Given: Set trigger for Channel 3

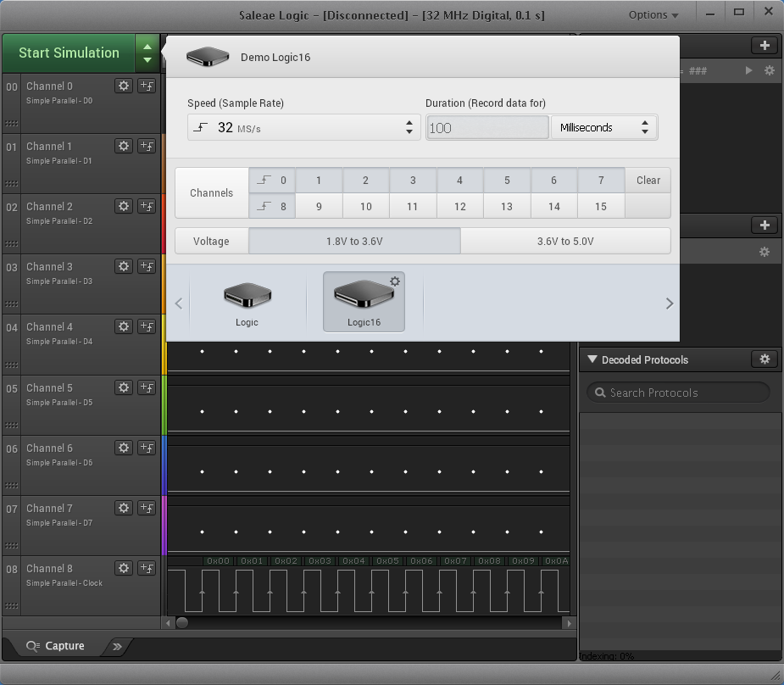Looking at the screenshot, I should click(147, 266).
